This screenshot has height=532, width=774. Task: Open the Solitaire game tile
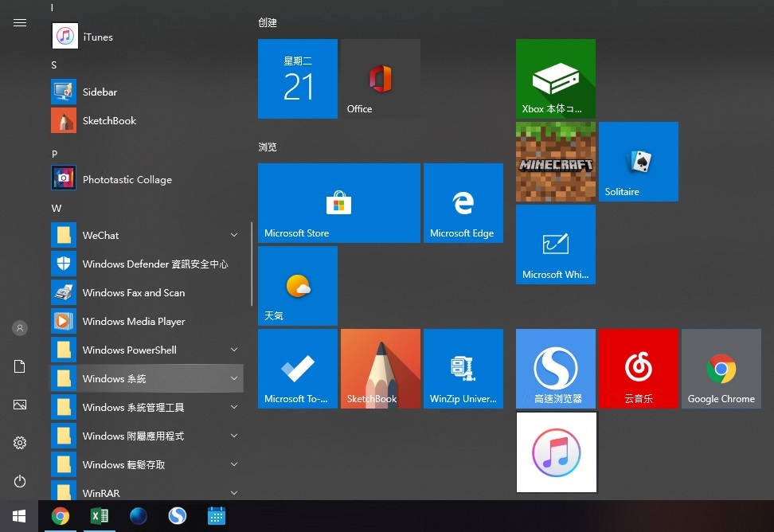click(638, 162)
